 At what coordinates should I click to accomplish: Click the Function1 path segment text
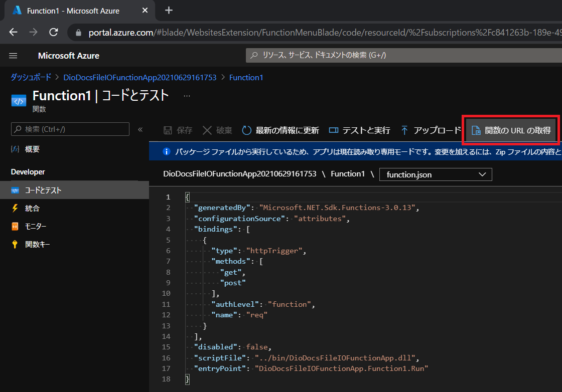pos(348,174)
